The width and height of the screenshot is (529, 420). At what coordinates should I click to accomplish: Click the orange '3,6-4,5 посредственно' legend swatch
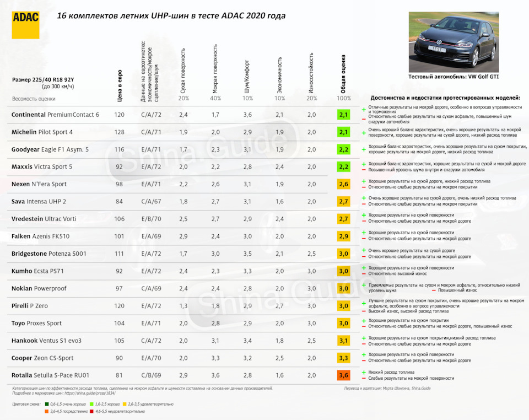point(46,411)
